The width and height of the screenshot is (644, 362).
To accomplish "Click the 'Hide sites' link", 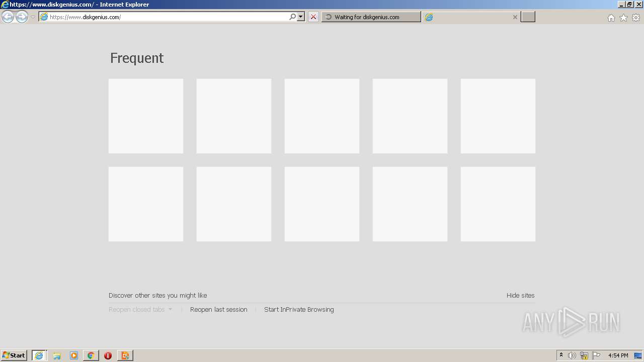I will 520,296.
